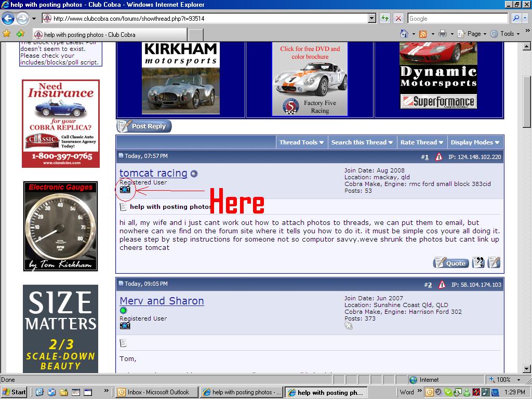
Task: Click the Favorites star icon
Action: [7, 34]
